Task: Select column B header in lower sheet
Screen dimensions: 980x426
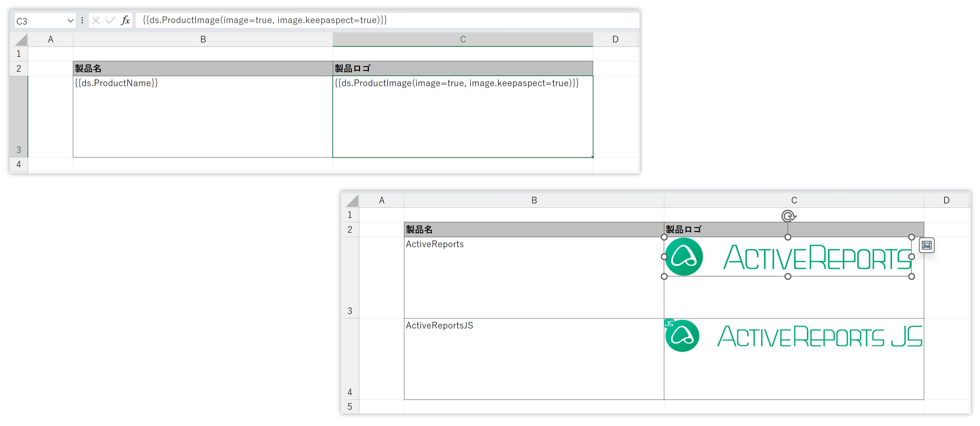Action: (x=534, y=201)
